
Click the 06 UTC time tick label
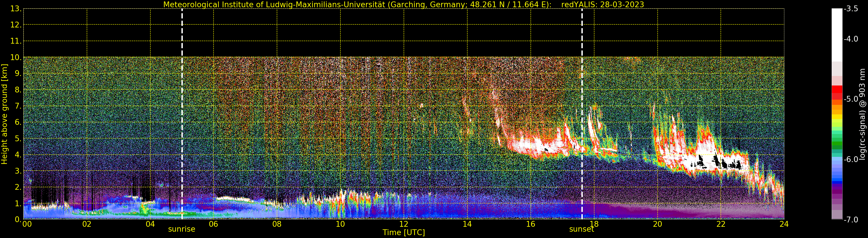214,224
